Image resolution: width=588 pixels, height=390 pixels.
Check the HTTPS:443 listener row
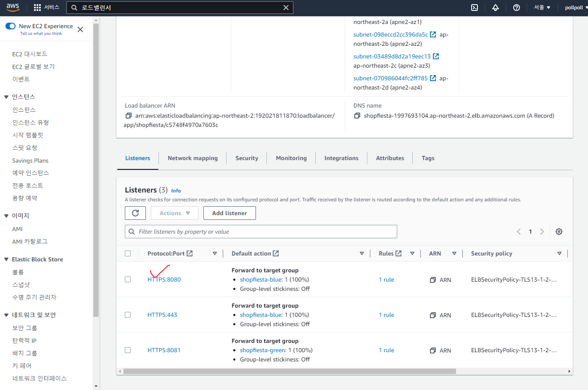click(128, 315)
